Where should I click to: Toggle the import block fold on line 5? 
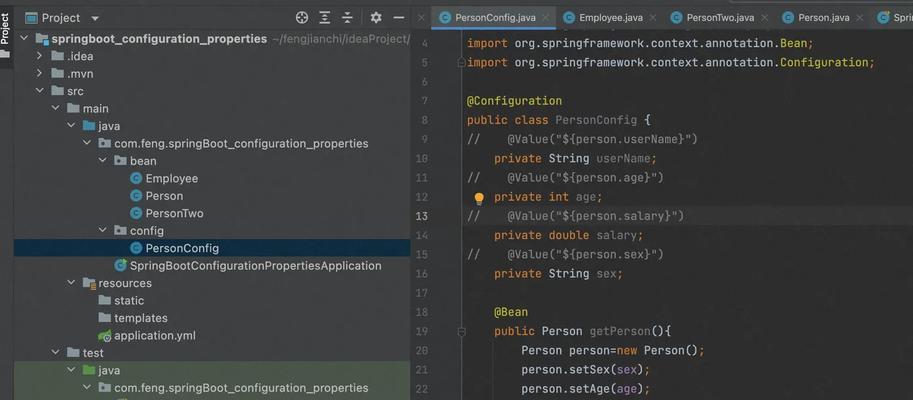pyautogui.click(x=461, y=62)
